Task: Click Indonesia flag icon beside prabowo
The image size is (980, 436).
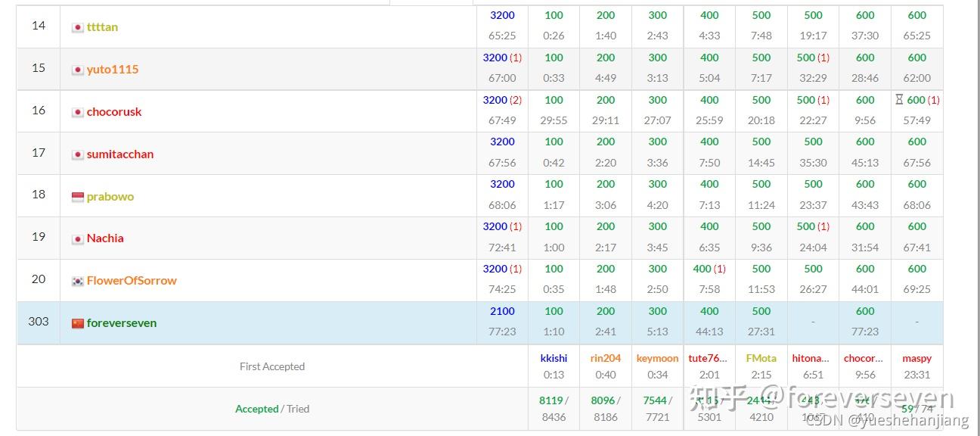Action: pyautogui.click(x=77, y=196)
